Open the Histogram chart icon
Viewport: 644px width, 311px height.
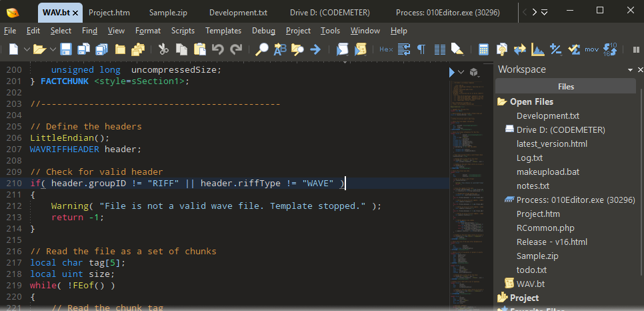[537, 49]
